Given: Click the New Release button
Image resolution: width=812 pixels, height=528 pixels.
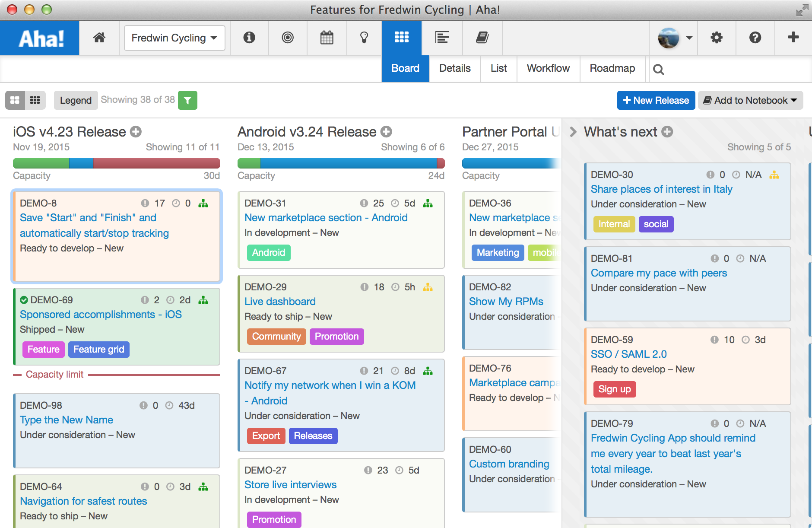Looking at the screenshot, I should (656, 100).
